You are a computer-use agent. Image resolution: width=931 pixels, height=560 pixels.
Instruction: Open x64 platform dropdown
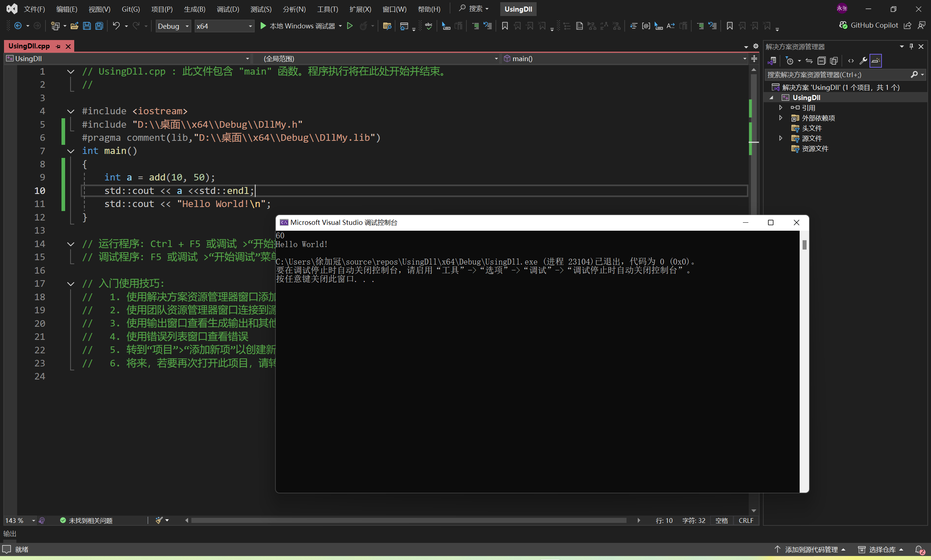point(224,26)
